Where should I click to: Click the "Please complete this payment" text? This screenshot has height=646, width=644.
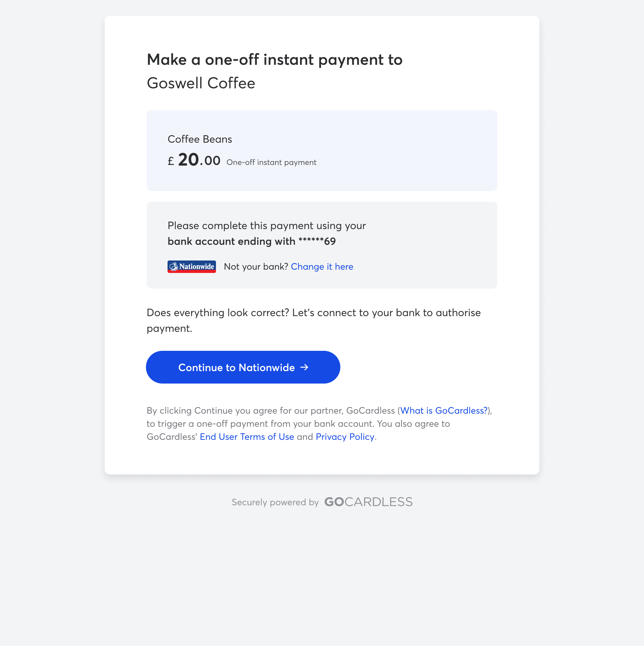click(266, 225)
